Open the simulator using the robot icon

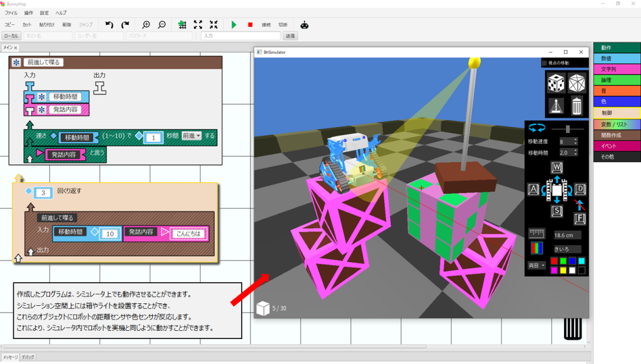click(x=304, y=24)
